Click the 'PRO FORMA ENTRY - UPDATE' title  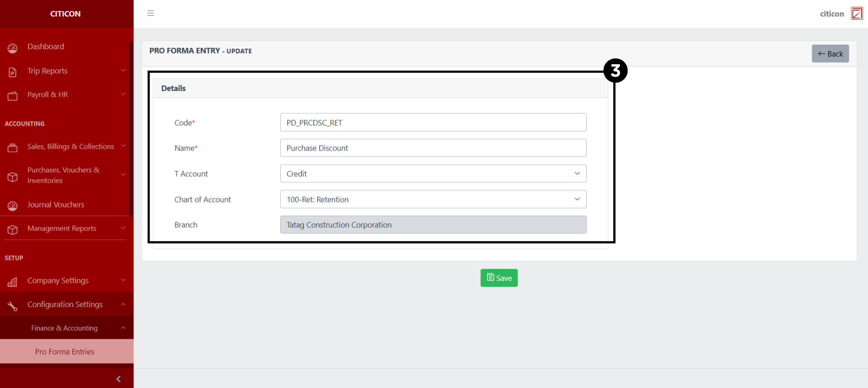(x=200, y=51)
